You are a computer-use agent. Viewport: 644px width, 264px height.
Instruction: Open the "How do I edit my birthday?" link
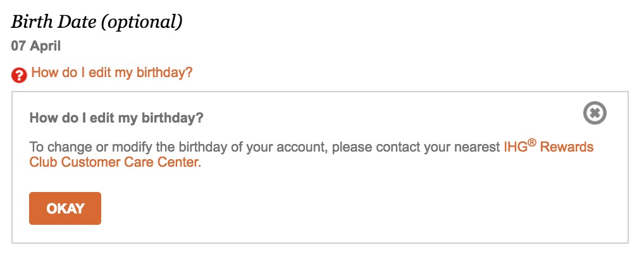point(111,73)
